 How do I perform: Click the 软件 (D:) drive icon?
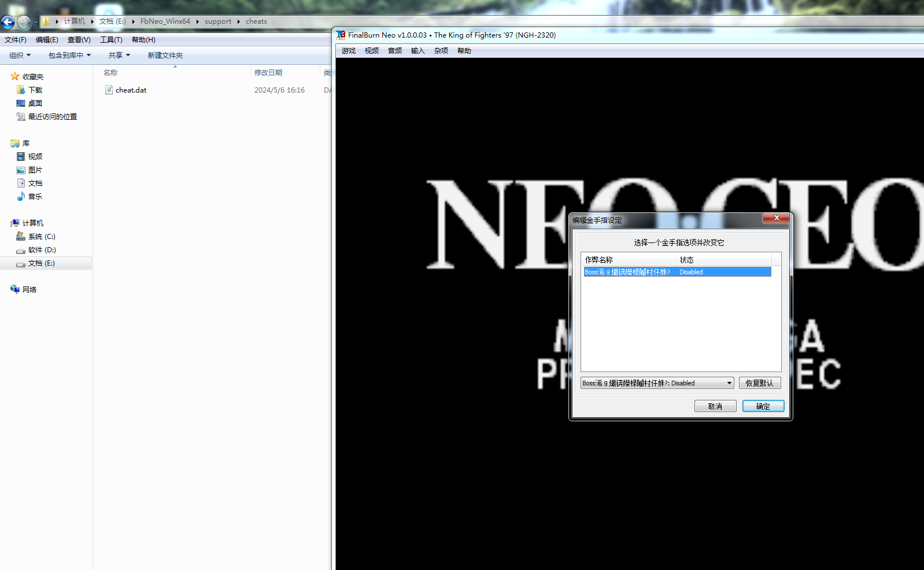point(21,250)
